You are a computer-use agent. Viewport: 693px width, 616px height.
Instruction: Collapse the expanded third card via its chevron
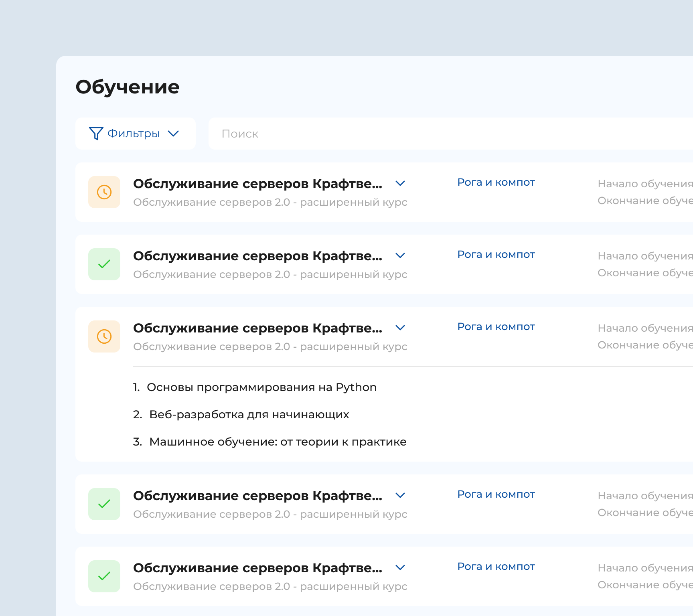tap(400, 328)
